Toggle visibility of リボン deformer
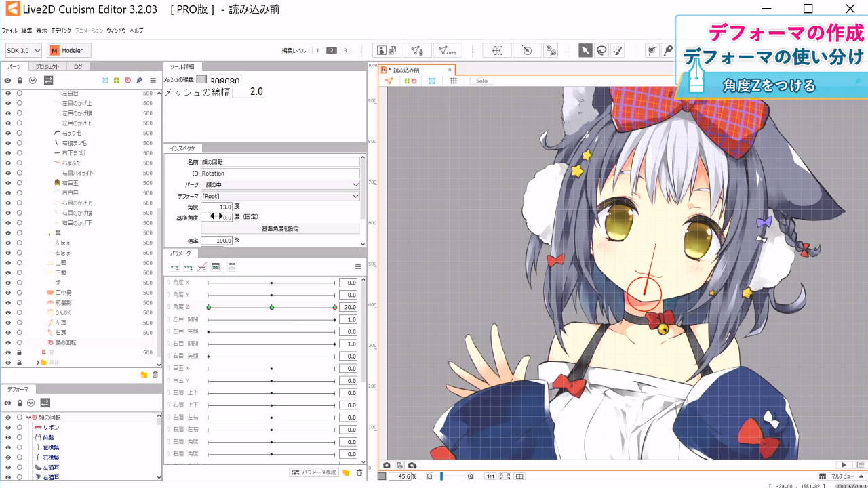 [8, 428]
